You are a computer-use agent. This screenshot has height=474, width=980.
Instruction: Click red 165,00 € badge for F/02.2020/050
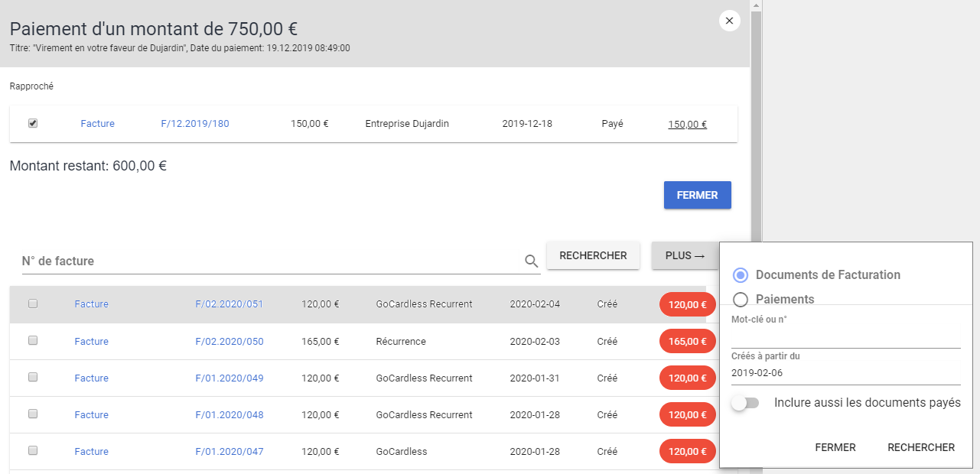[687, 341]
